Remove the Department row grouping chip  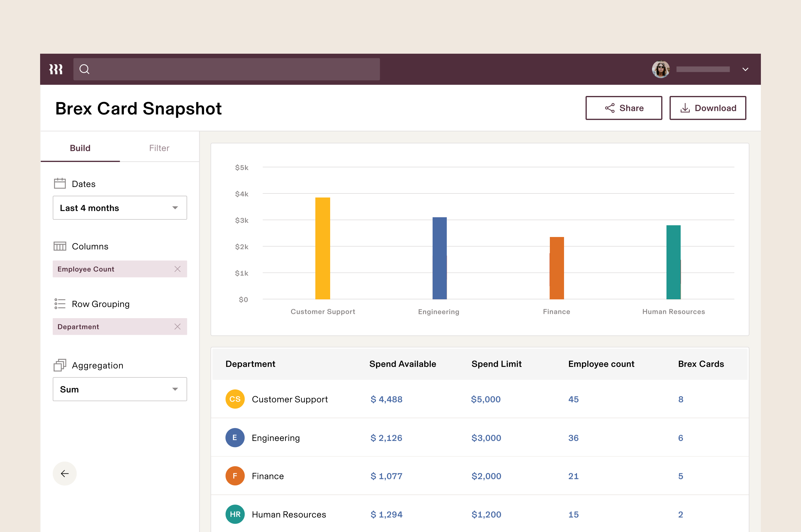point(177,327)
